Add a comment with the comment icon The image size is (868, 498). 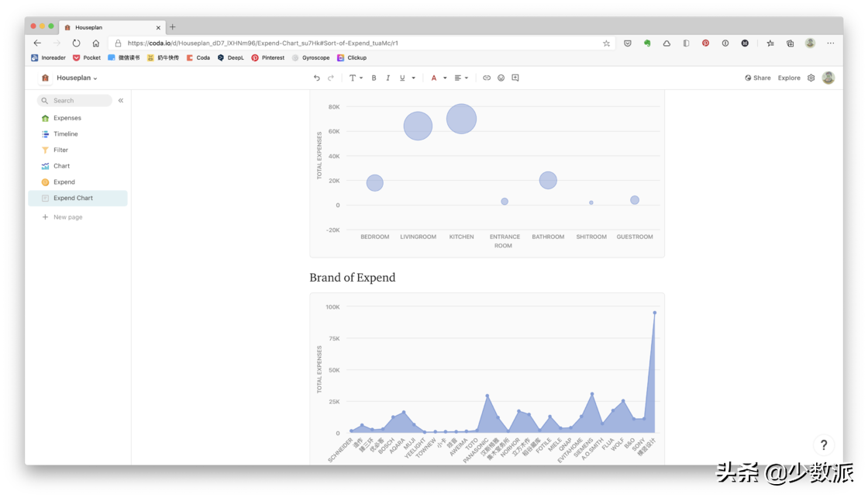point(515,78)
